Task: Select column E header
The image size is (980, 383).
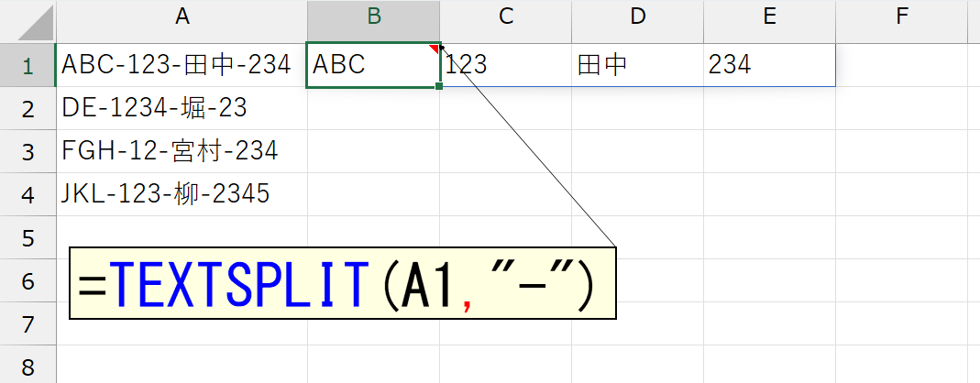Action: [769, 21]
